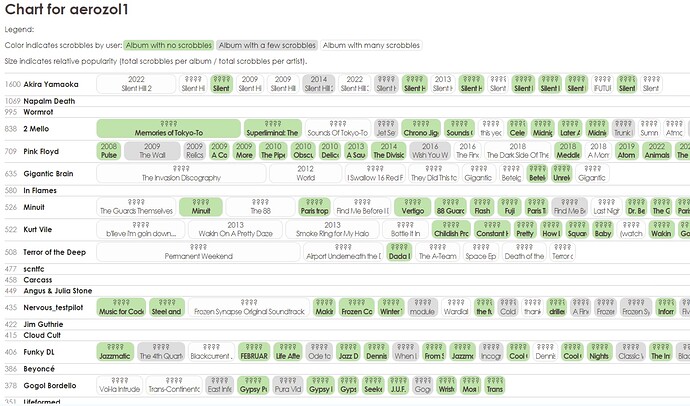690x406 pixels.
Task: Open Smoke Ring for My Halo tile
Action: tap(332, 229)
